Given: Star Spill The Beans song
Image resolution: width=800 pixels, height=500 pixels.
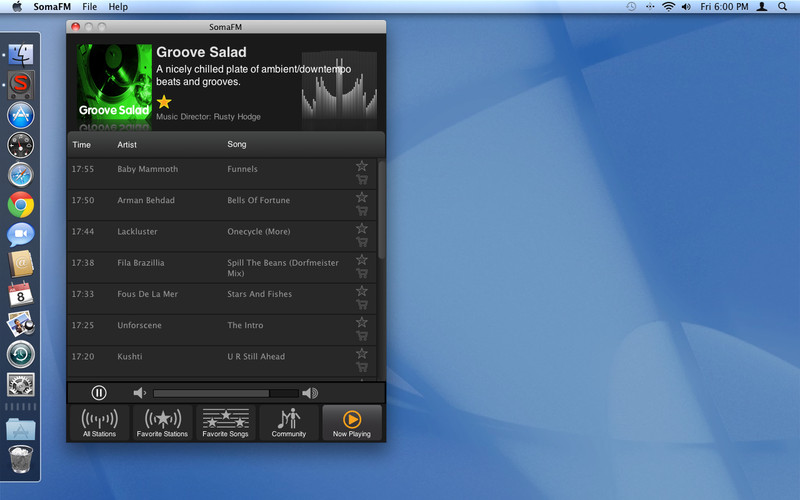Looking at the screenshot, I should tap(362, 259).
